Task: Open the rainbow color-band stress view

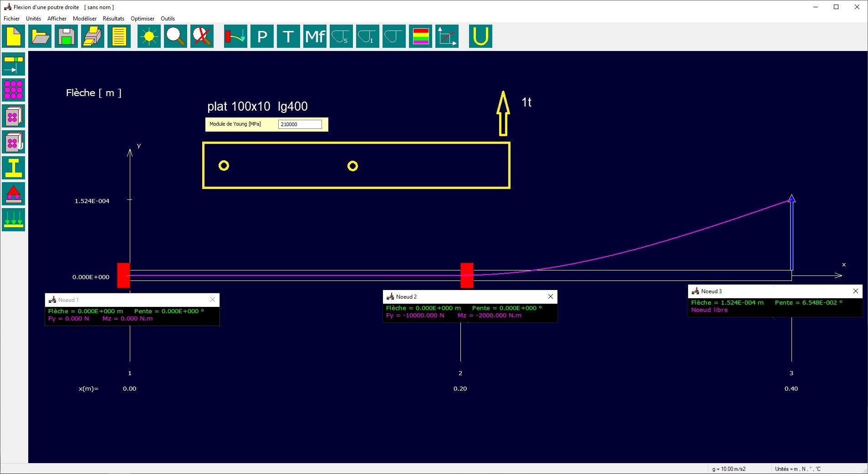Action: tap(421, 36)
